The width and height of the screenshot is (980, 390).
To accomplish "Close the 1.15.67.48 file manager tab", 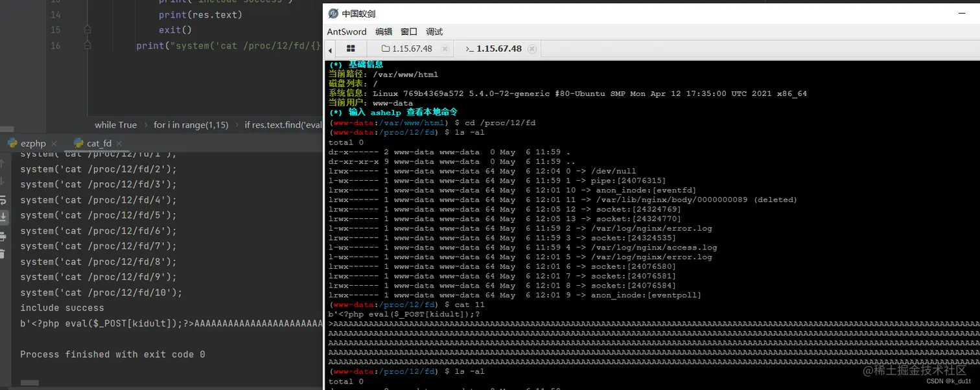I will [x=445, y=49].
